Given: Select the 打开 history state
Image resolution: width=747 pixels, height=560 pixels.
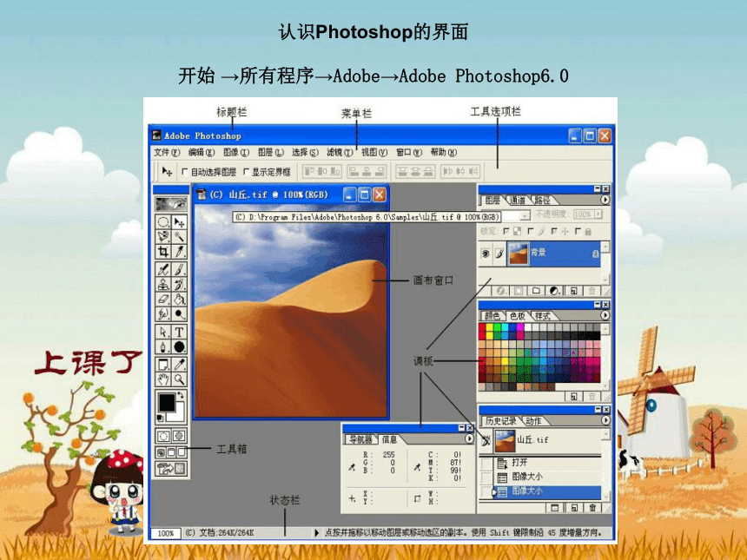Looking at the screenshot, I should coord(547,463).
